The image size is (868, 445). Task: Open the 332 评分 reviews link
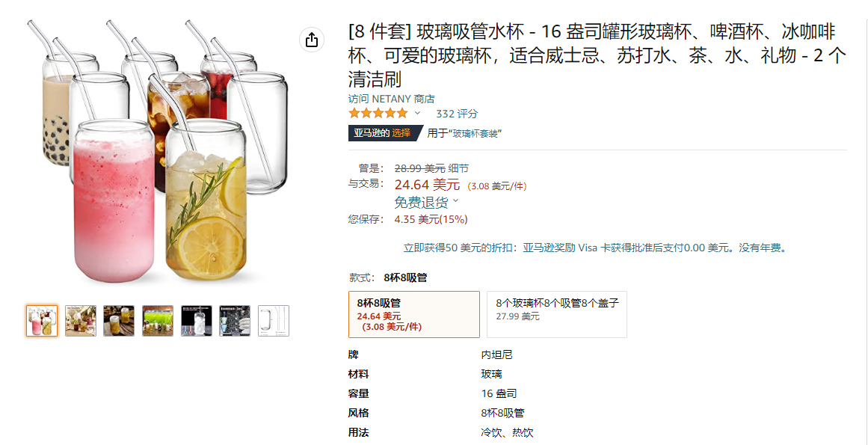(457, 114)
